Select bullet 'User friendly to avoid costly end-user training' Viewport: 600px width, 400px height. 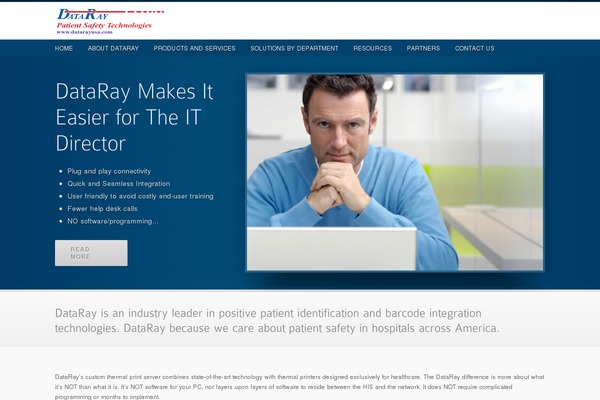click(140, 196)
